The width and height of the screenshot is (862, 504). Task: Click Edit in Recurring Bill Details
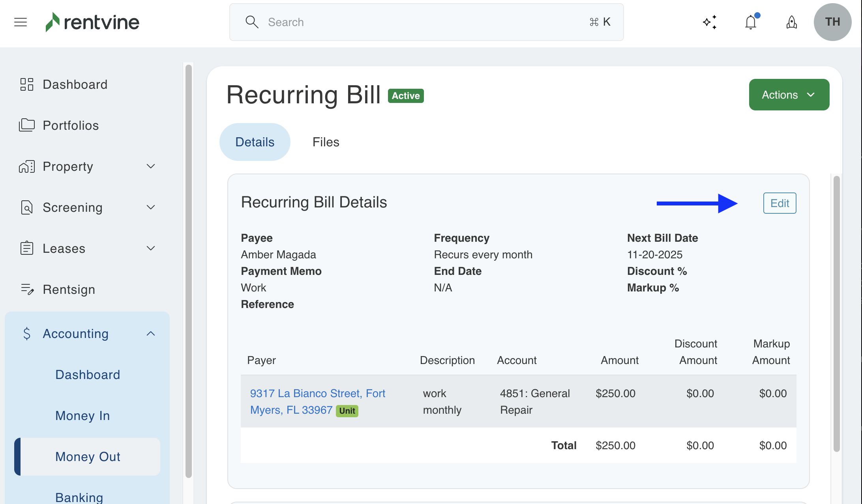point(780,203)
